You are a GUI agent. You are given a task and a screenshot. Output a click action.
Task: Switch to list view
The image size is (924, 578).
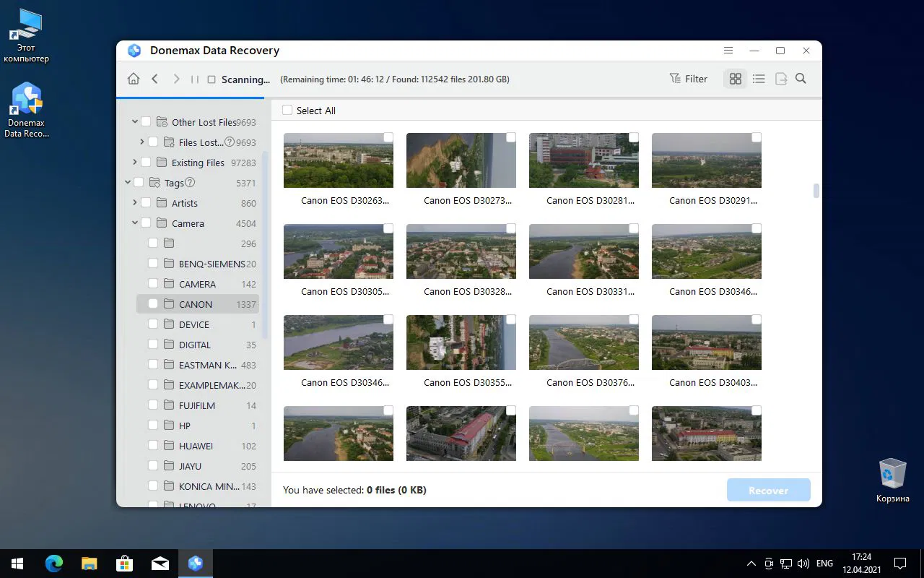tap(758, 79)
